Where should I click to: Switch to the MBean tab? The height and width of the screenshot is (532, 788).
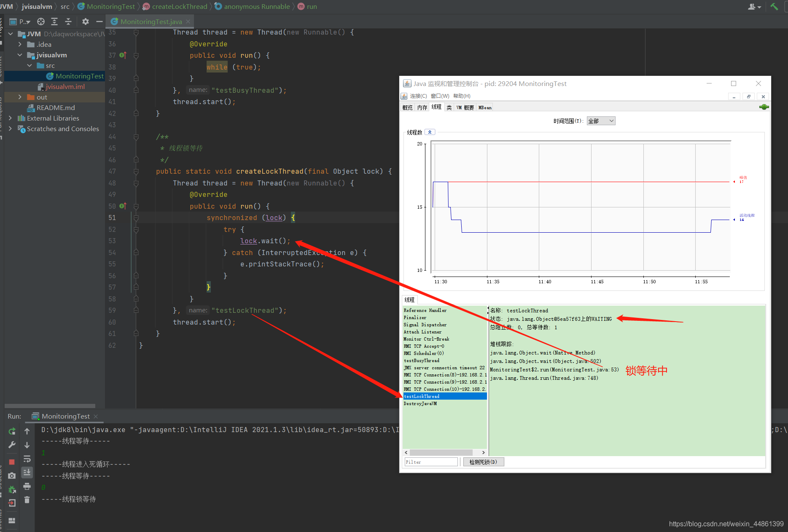coord(485,107)
